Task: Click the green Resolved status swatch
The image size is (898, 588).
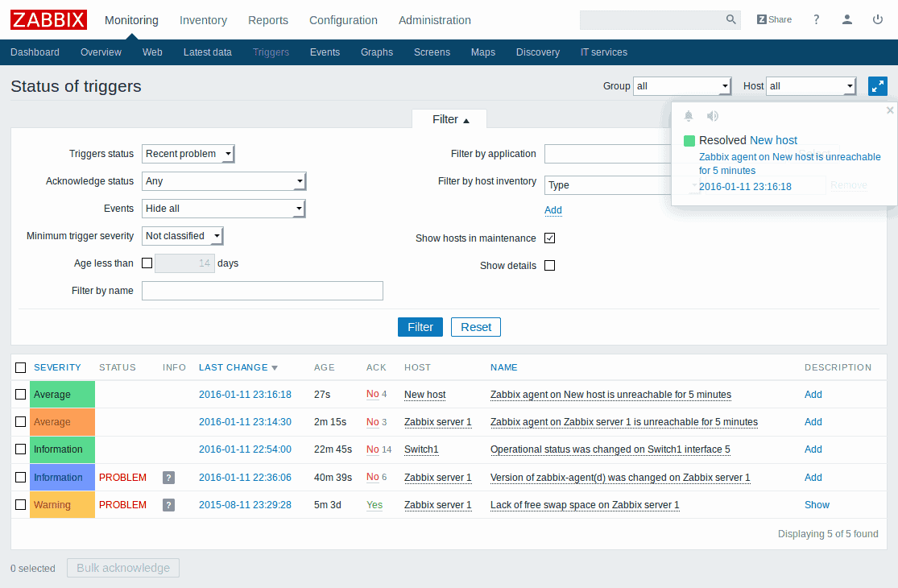Action: click(689, 141)
